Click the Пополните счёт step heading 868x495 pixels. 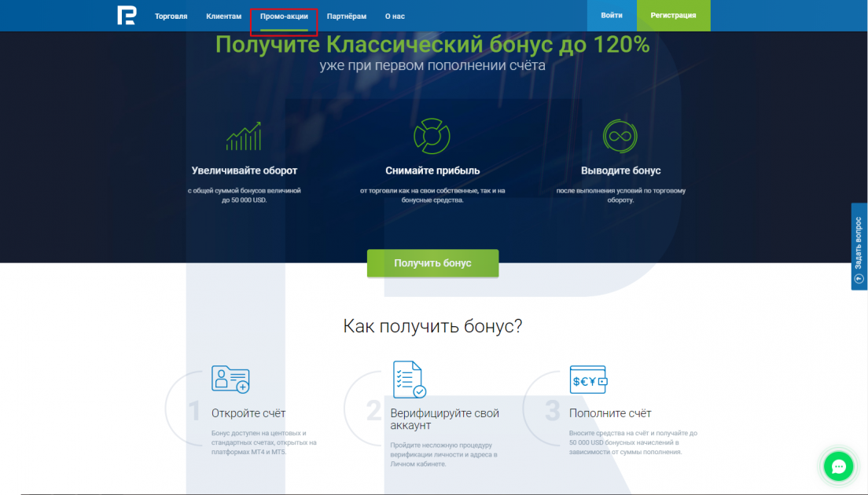(610, 413)
